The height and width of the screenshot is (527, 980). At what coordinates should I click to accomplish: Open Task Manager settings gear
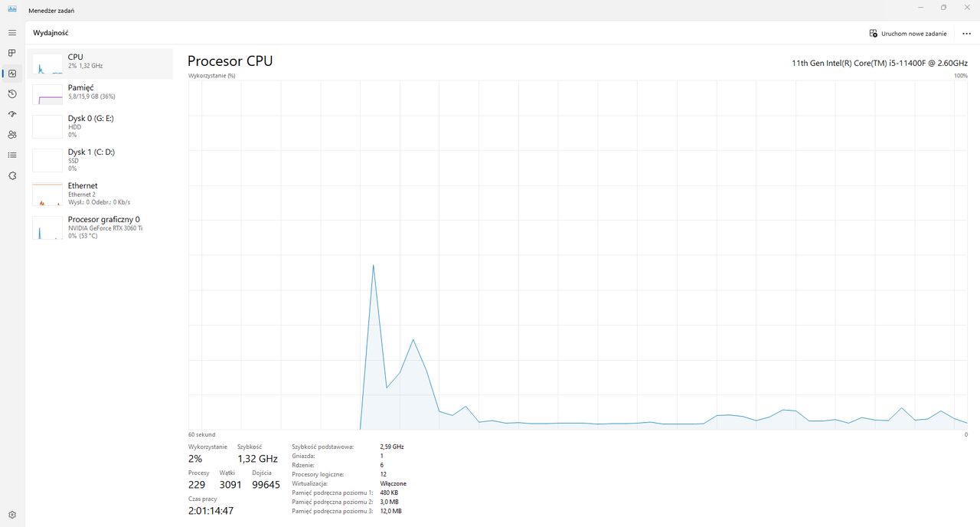click(12, 515)
